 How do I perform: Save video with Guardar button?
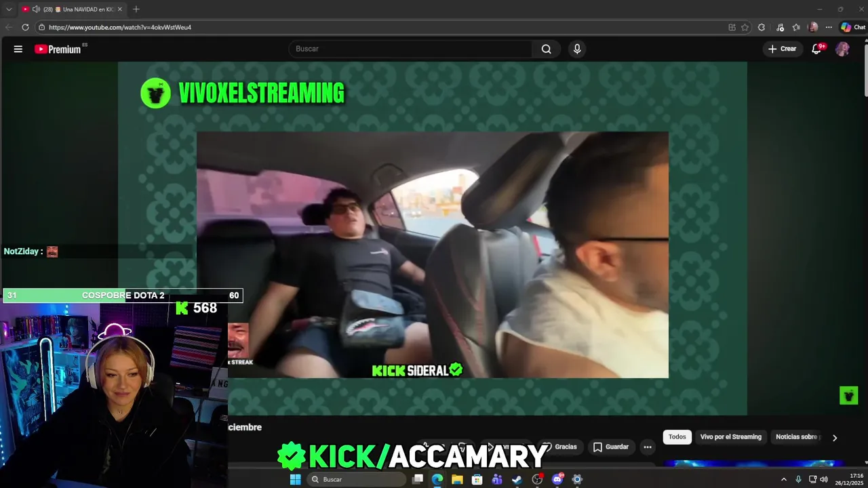tap(611, 447)
